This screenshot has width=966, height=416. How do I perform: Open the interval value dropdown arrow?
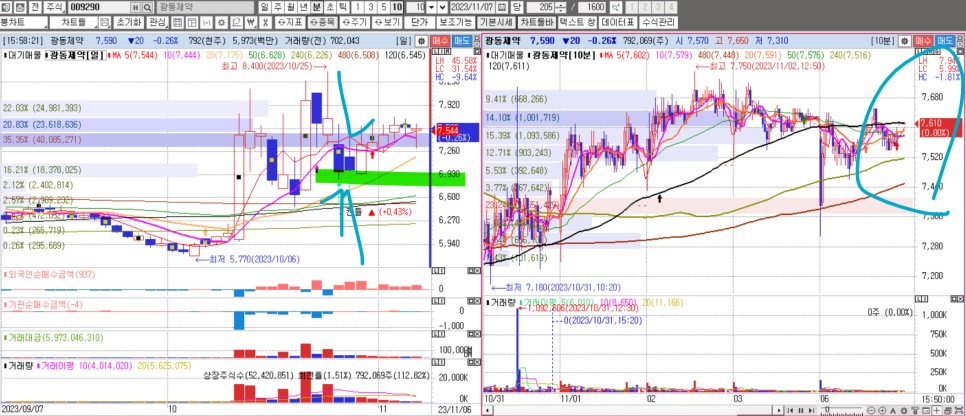click(x=432, y=7)
